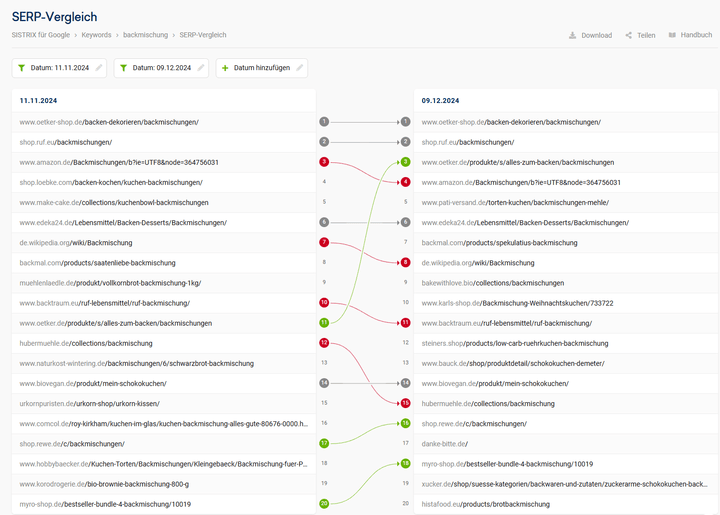Screen dimensions: 720x515
Task: Open www.korodrogerie.de bio-brownie link
Action: click(104, 484)
